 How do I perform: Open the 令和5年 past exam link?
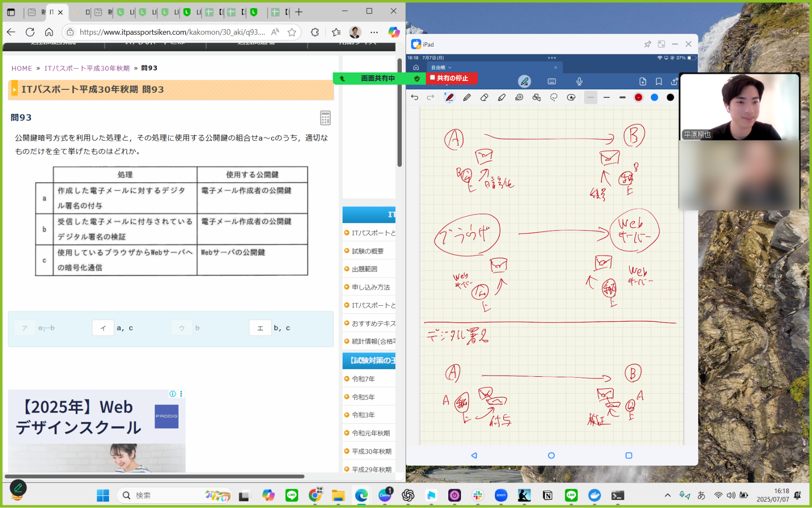coord(363,397)
